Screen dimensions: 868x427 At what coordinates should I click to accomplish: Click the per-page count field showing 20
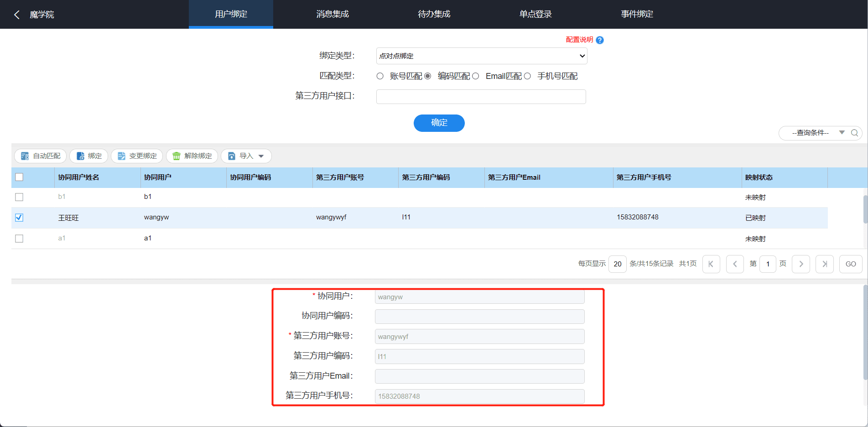(618, 264)
